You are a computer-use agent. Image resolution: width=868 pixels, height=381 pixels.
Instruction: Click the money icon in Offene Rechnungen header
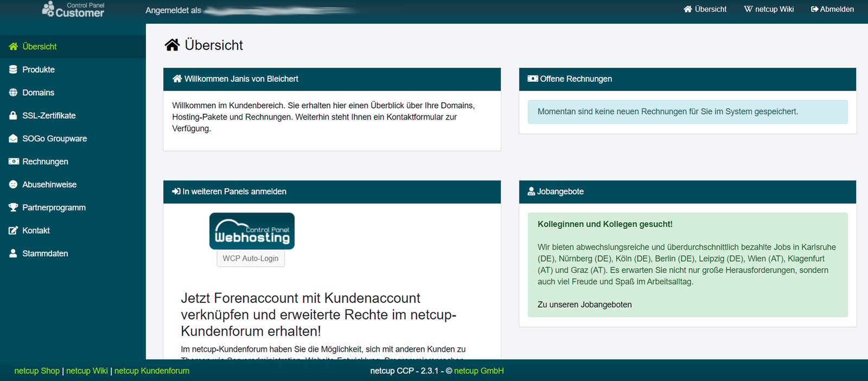pos(533,79)
